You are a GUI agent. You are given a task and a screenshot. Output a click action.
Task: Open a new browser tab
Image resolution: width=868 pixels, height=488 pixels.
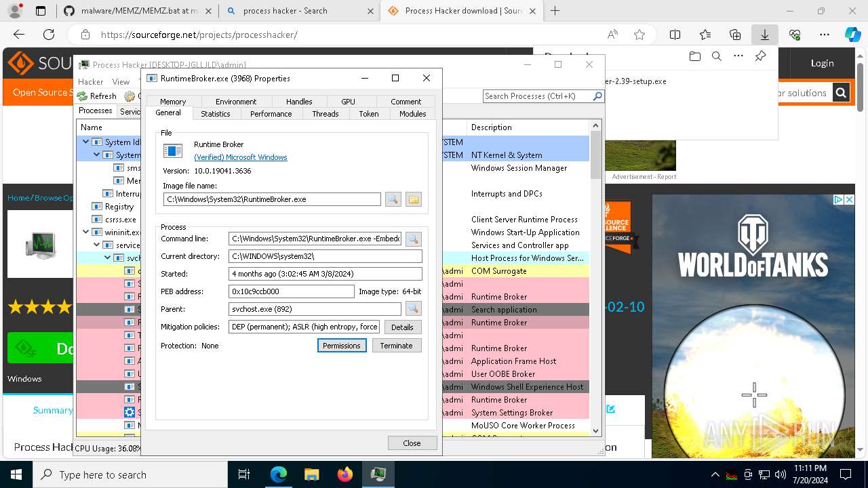tap(555, 11)
